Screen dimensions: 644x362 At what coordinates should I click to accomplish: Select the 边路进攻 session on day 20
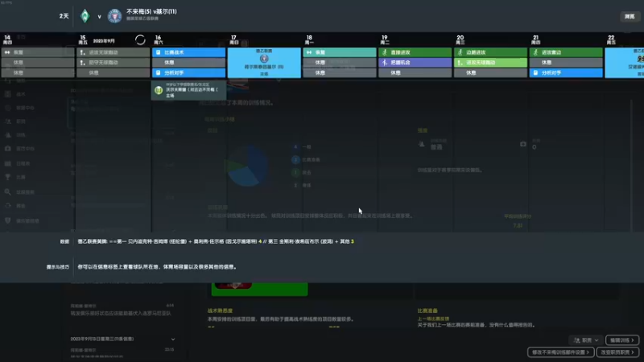tap(491, 52)
